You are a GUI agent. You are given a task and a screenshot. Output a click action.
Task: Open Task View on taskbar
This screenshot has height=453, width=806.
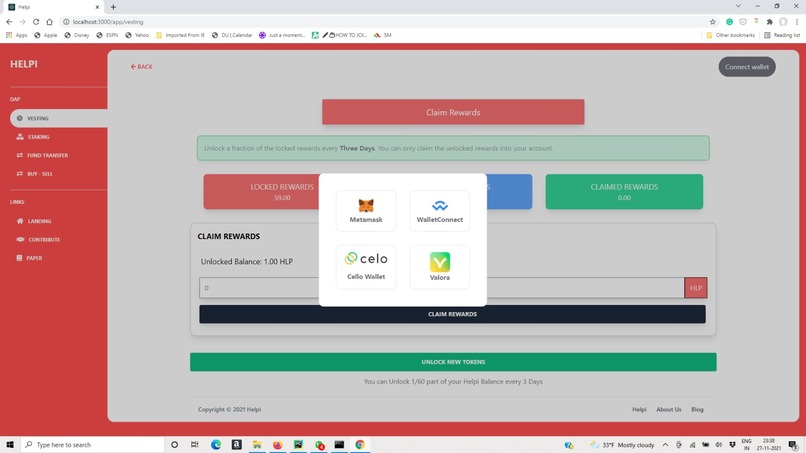(x=194, y=445)
